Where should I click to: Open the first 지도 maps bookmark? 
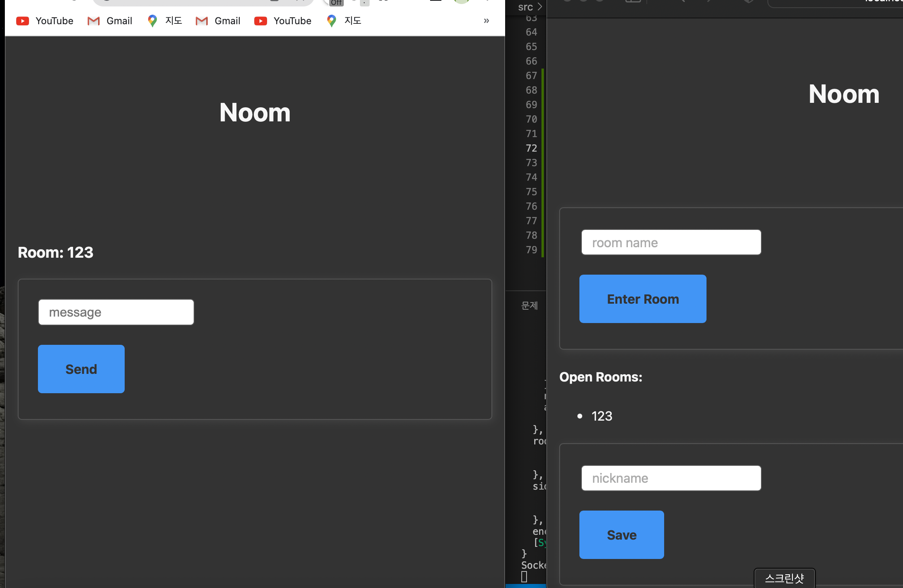pos(165,21)
